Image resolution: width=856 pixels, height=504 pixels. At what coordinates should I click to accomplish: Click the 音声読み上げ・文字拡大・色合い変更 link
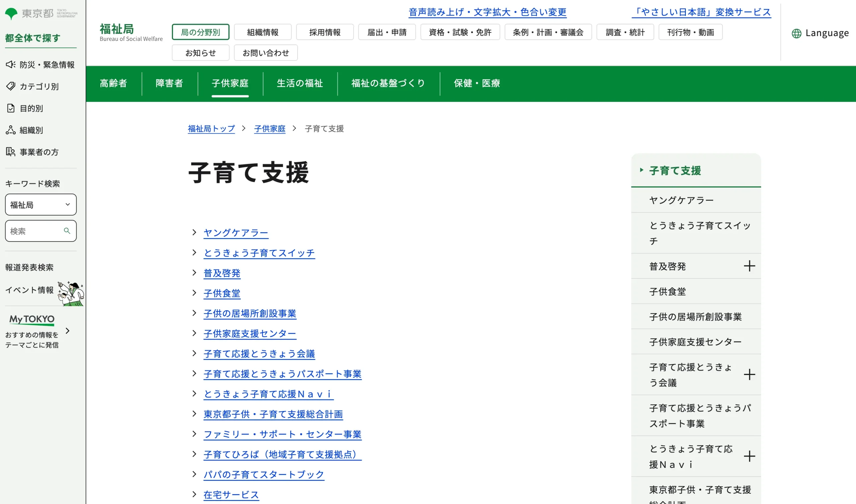click(488, 12)
